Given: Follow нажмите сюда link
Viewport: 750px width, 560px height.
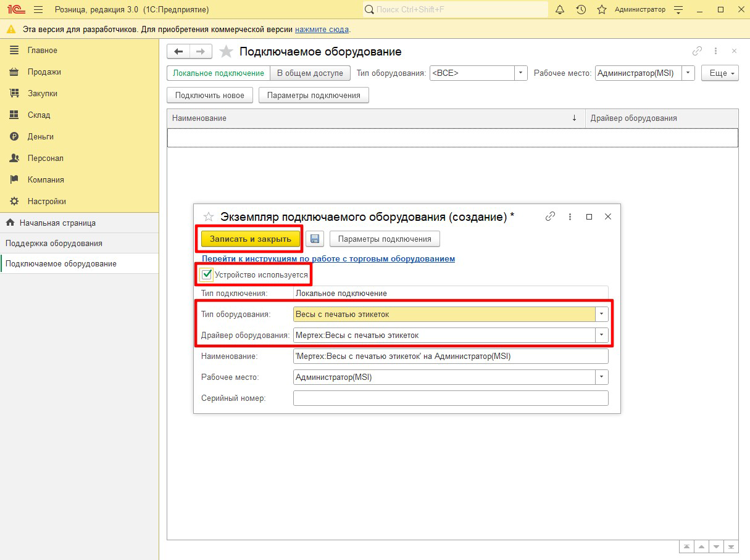Looking at the screenshot, I should pos(322,30).
